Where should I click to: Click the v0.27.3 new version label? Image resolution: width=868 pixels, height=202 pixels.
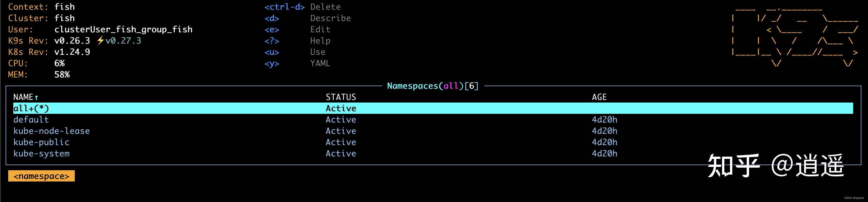(x=123, y=41)
